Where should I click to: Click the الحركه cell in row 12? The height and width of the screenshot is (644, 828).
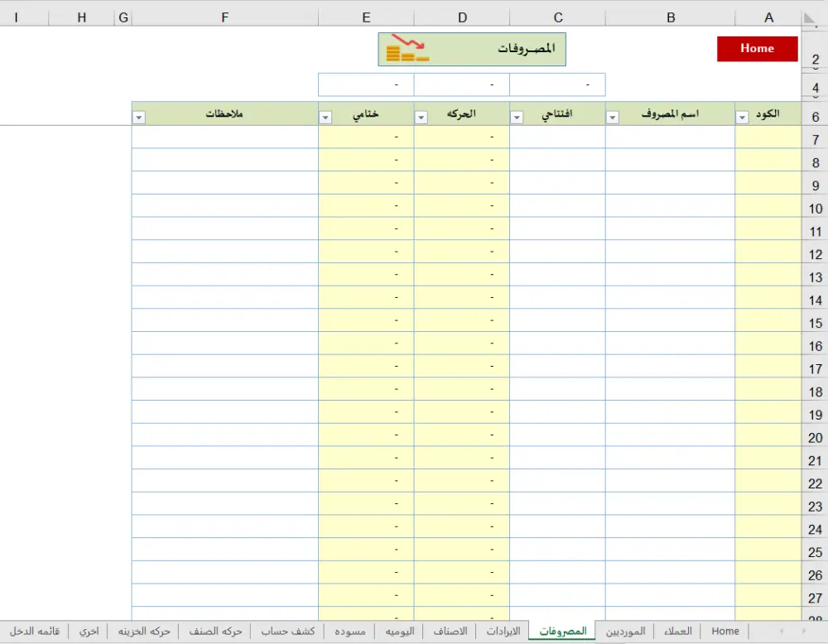point(462,252)
